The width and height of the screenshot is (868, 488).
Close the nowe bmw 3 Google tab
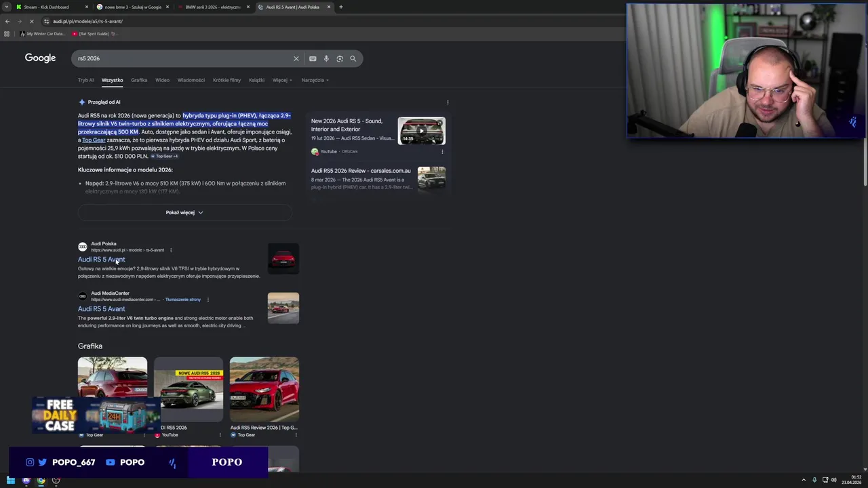[x=167, y=7]
